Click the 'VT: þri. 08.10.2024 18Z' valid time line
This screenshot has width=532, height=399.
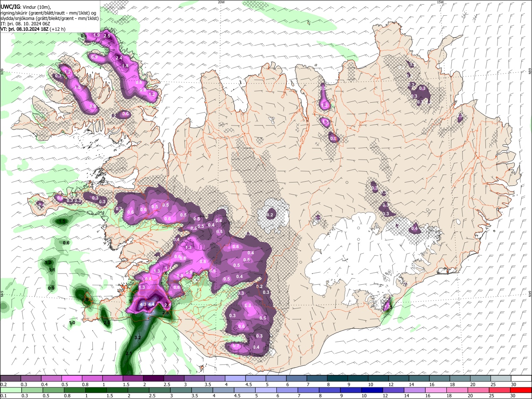point(25,29)
